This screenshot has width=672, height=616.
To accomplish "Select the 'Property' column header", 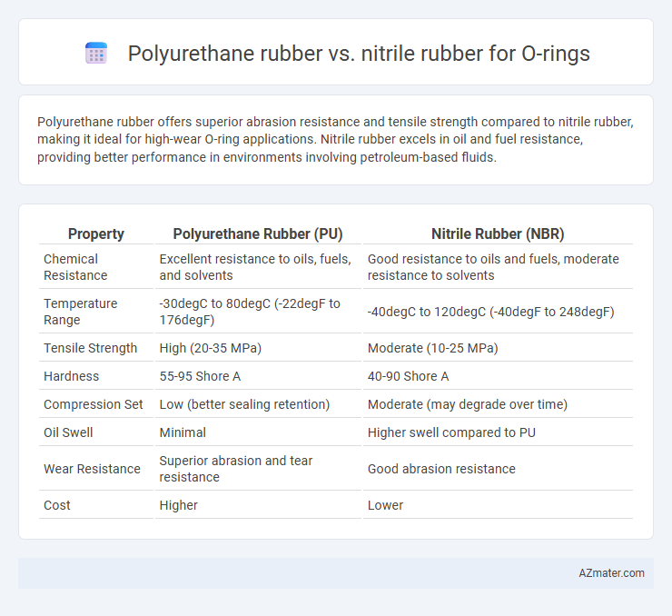I will click(x=96, y=233).
